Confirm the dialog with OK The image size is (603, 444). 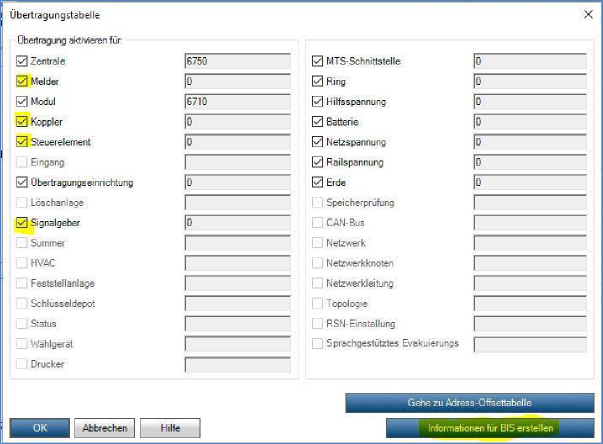(40, 428)
